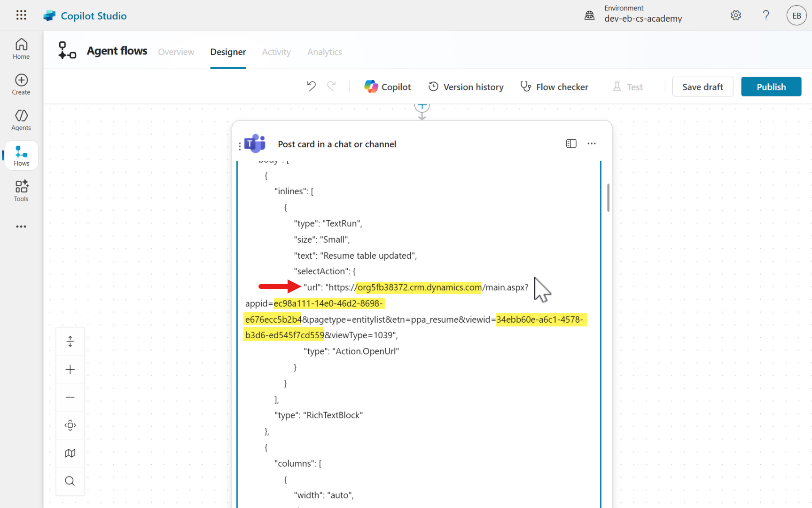Expand the more options ellipsis on card
This screenshot has height=508, width=812.
pyautogui.click(x=592, y=144)
